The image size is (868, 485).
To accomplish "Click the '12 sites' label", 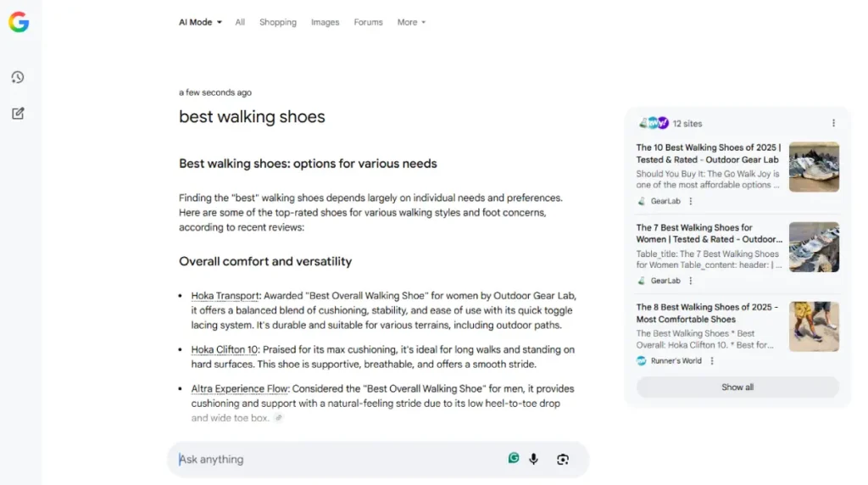I will pos(687,124).
